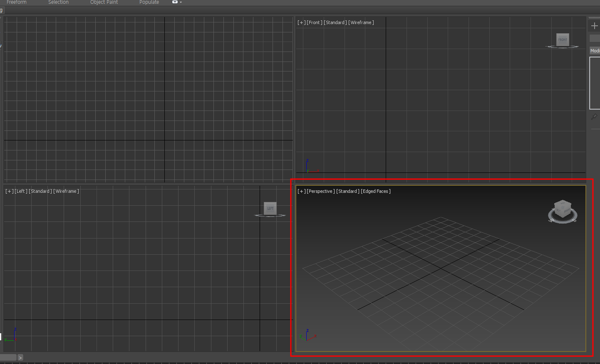
Task: Switch to the Object Paint ribbon tab
Action: pos(104,2)
